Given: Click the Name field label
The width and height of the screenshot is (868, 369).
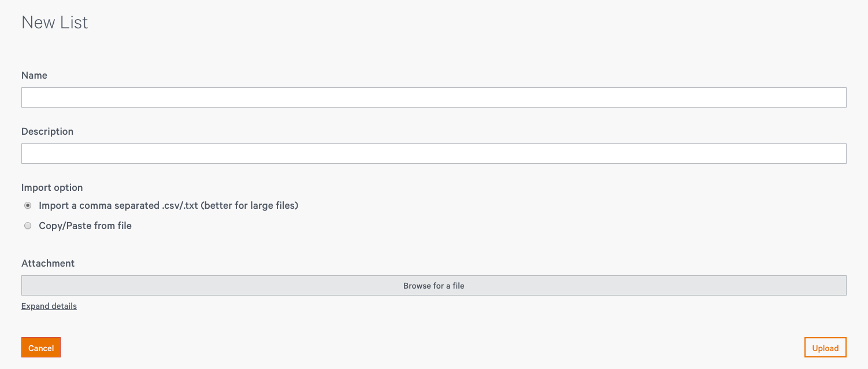Looking at the screenshot, I should point(34,75).
